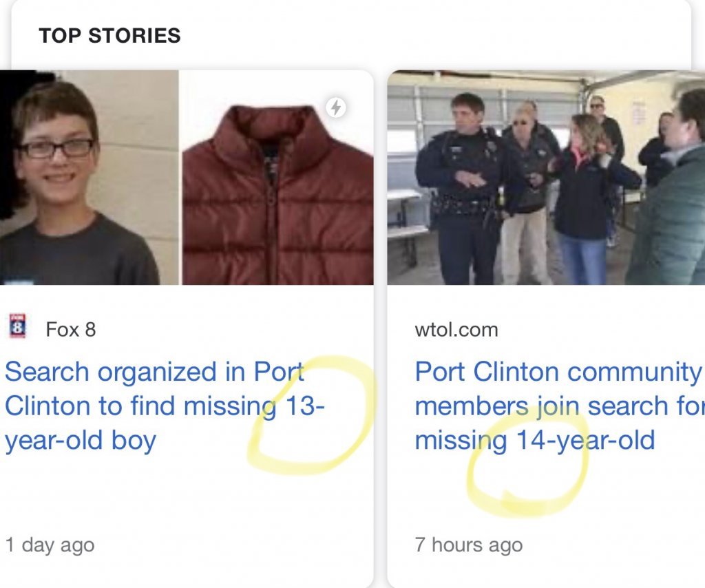Click the man in green jacket in photo
Screen dimensions: 705x588
pyautogui.click(x=671, y=207)
